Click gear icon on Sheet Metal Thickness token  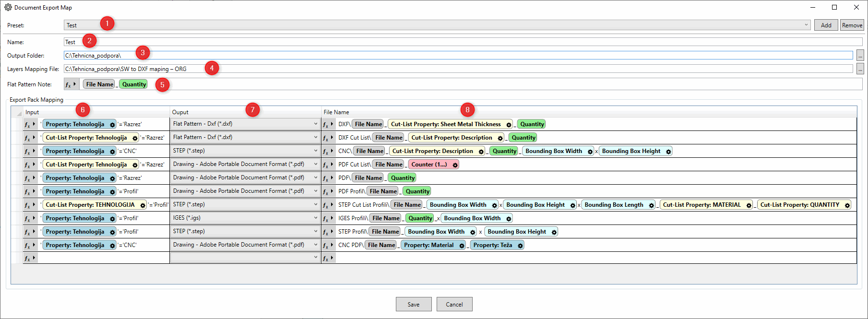509,125
